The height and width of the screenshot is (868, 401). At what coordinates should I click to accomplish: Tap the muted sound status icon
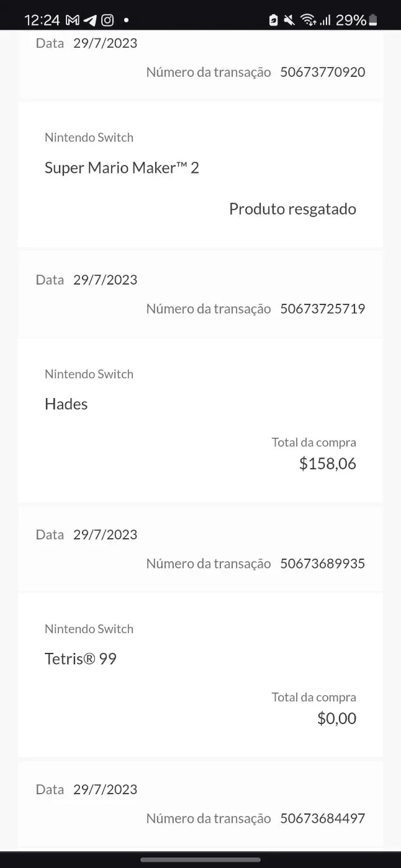289,20
